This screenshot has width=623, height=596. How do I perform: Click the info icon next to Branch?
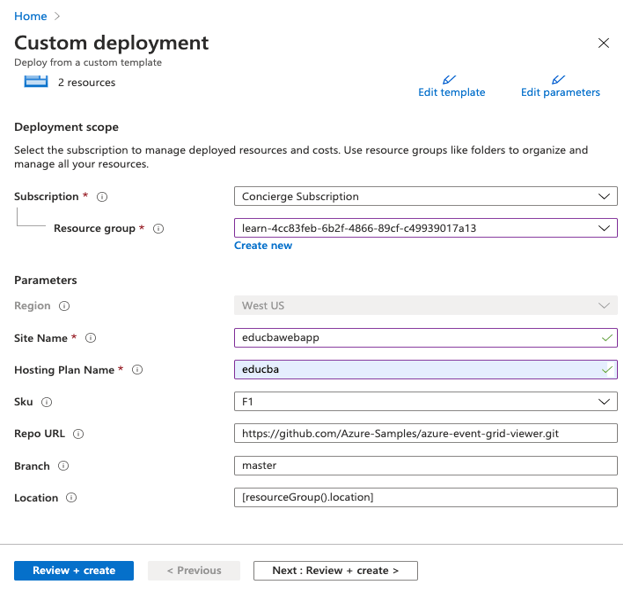click(63, 466)
